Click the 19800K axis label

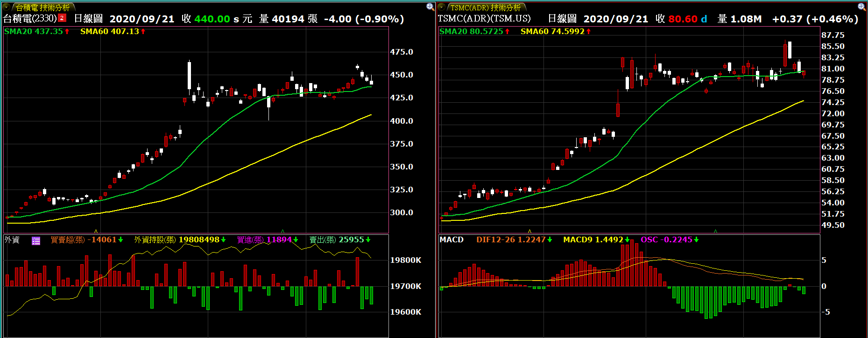406,260
